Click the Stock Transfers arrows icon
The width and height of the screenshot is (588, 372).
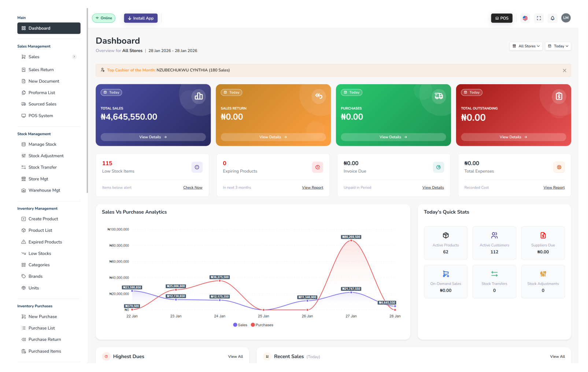[494, 274]
